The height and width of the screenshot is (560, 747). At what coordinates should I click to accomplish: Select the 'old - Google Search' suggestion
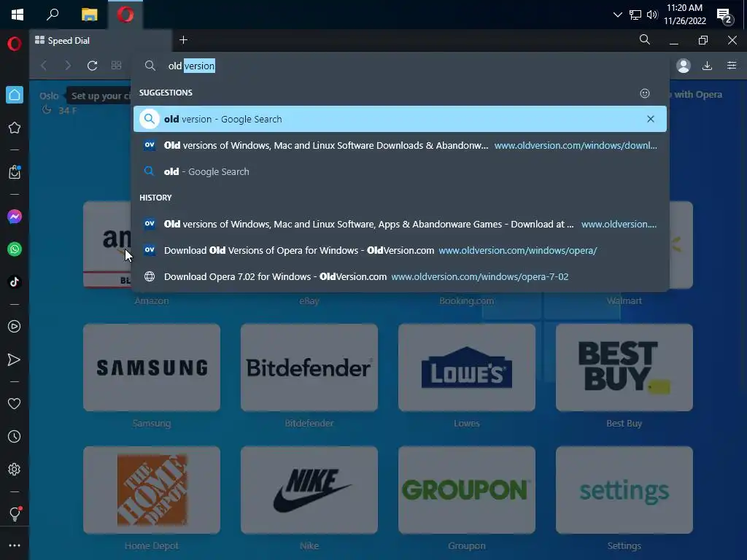400,171
